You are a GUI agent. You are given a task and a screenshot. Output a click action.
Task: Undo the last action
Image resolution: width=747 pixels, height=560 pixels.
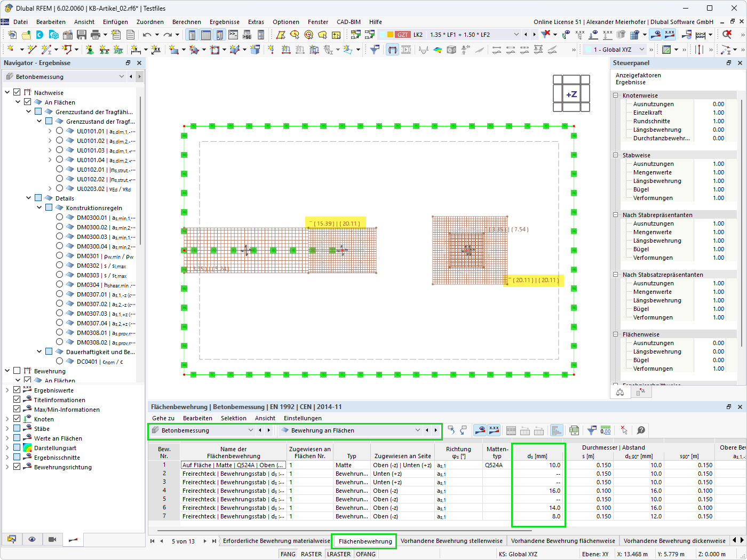pos(147,35)
